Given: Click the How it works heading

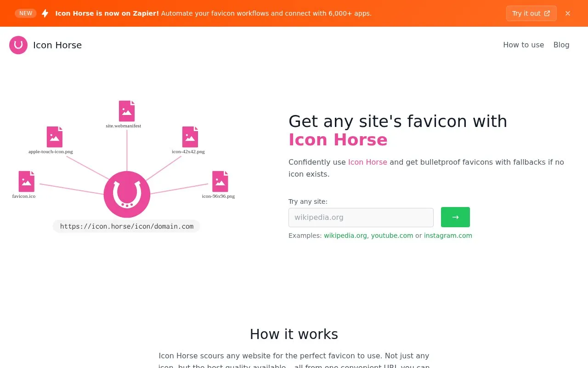Looking at the screenshot, I should click(294, 334).
